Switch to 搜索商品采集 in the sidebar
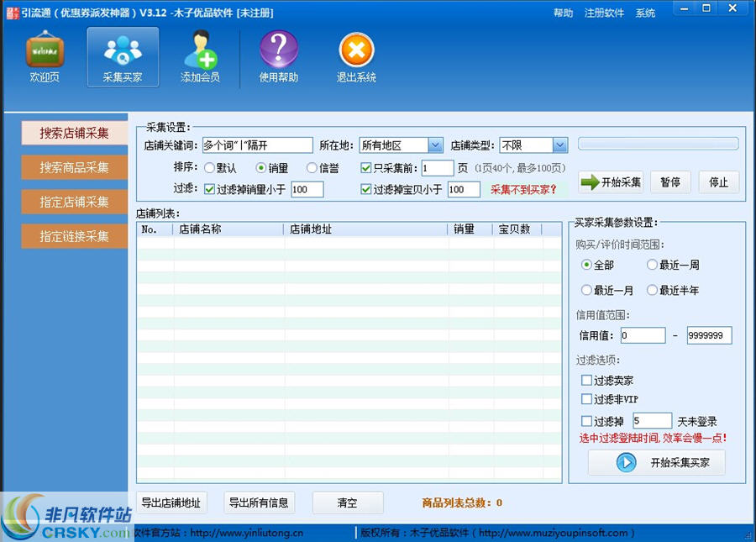Viewport: 756px width, 542px height. click(74, 167)
